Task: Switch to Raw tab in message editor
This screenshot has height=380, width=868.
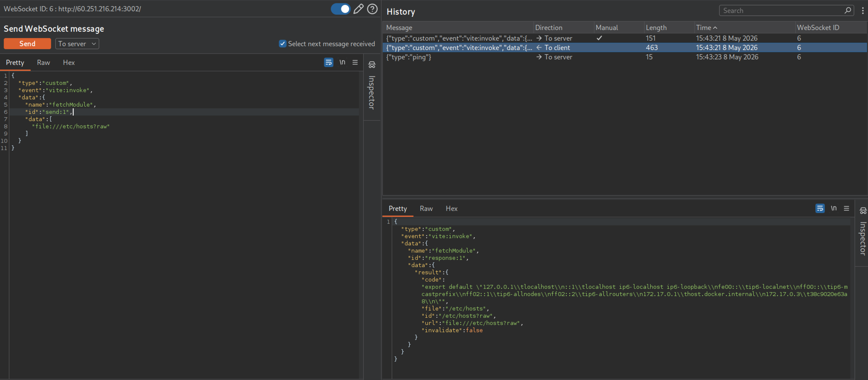Action: pos(43,63)
